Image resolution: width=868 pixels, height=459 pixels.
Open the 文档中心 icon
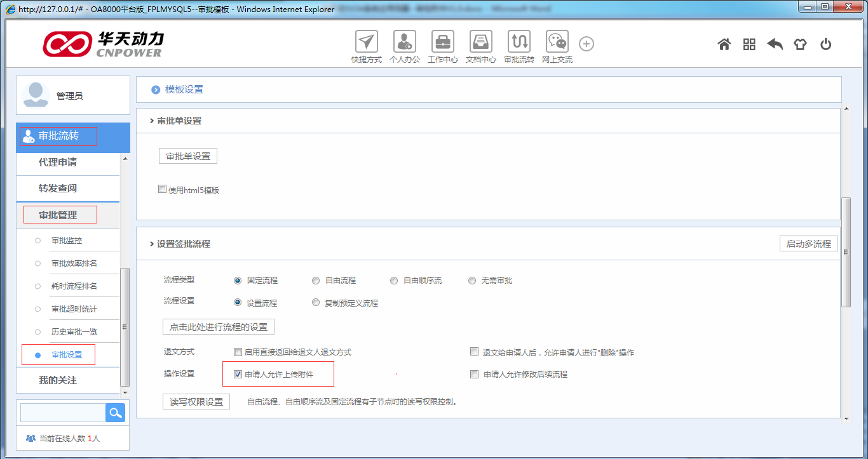481,42
